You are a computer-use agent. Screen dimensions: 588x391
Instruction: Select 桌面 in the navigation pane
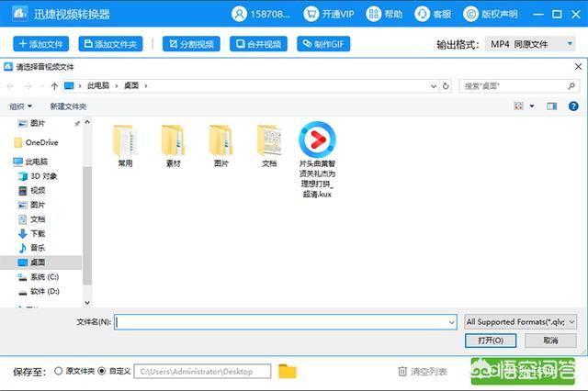click(x=40, y=263)
